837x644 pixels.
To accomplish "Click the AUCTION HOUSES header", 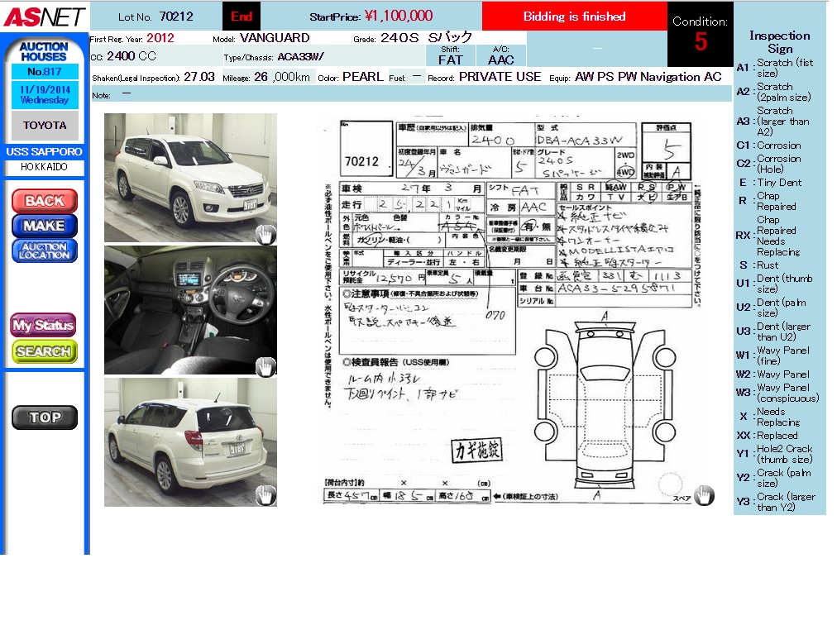I will (x=44, y=52).
